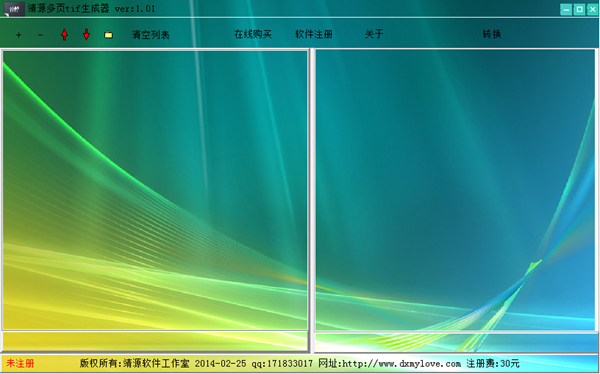
Task: Open 软件注册 software registration
Action: pyautogui.click(x=314, y=34)
